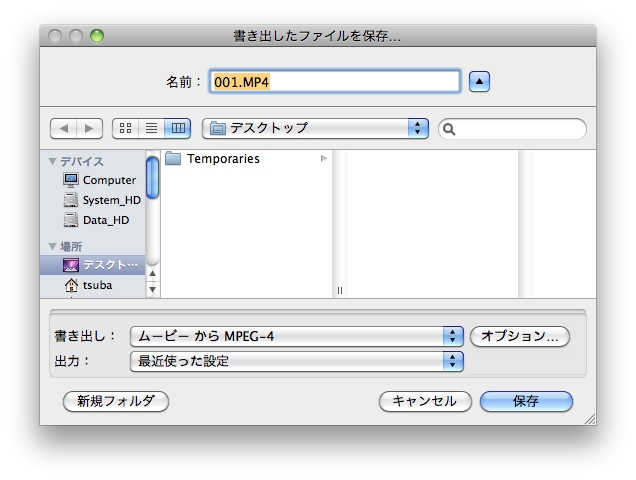The width and height of the screenshot is (636, 480).
Task: Click the 名前 file name field
Action: 335,82
